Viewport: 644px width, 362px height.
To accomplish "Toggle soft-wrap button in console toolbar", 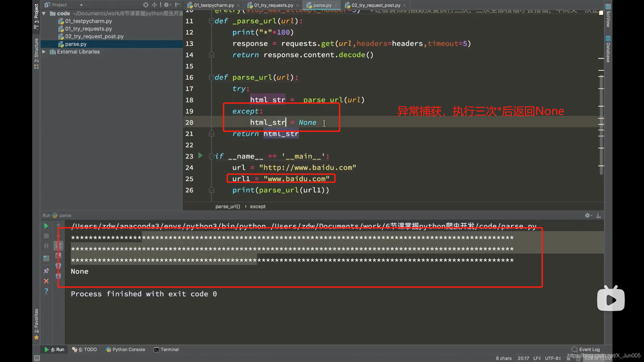I will coord(58,245).
